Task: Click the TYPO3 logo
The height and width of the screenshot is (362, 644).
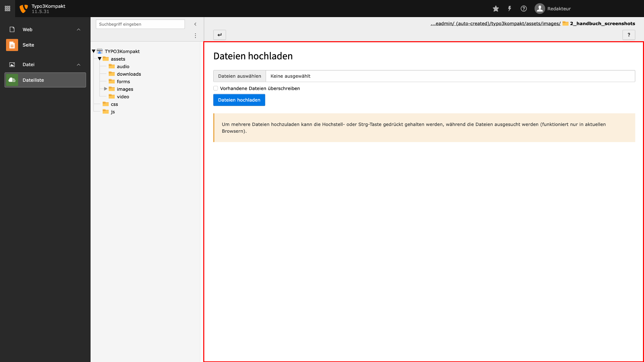Action: pos(23,9)
